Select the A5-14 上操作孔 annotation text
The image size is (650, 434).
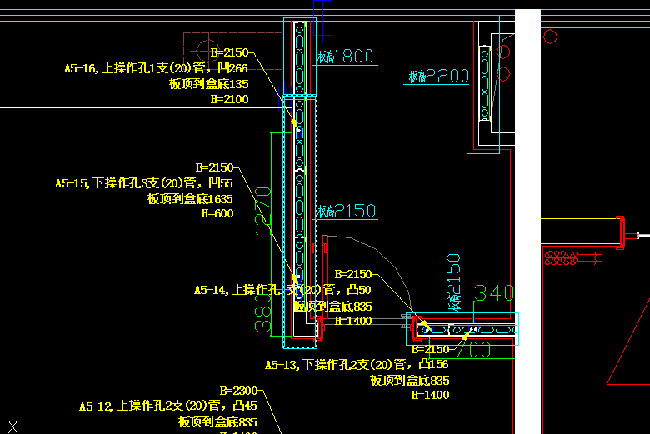pyautogui.click(x=282, y=290)
